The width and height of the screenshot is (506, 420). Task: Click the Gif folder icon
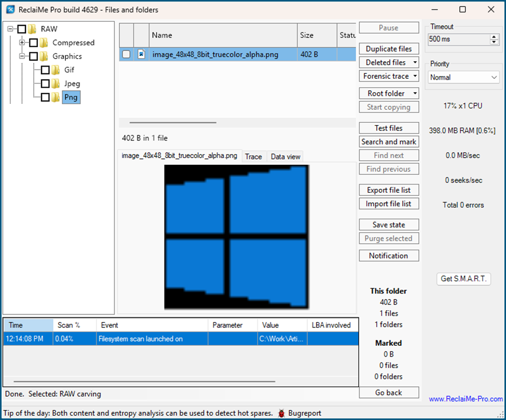click(56, 70)
